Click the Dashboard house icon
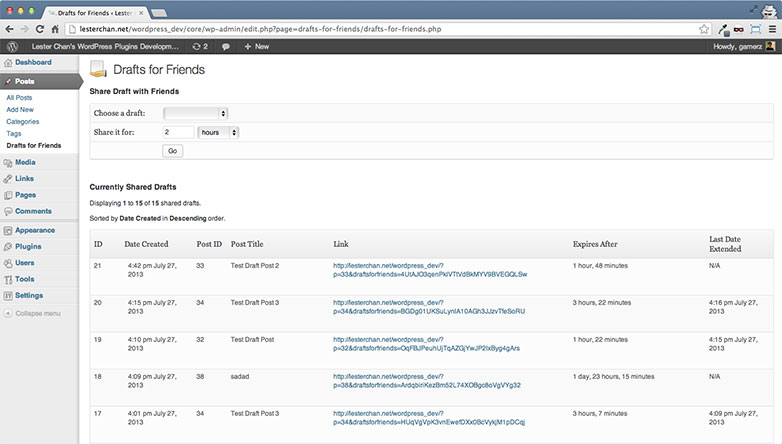Screen dimensions: 782x444 (x=8, y=62)
